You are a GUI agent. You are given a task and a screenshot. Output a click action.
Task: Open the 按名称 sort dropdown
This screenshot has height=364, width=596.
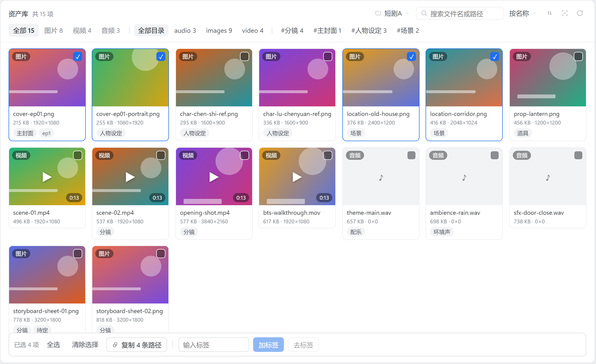tap(522, 13)
